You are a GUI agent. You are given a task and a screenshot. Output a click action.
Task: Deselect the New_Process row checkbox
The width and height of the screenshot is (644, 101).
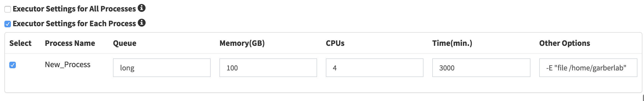[x=13, y=65]
